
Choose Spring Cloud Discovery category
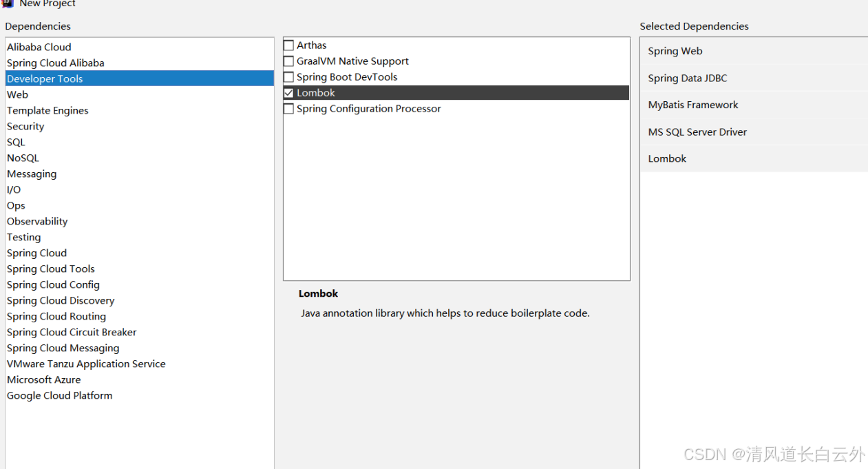(139, 300)
